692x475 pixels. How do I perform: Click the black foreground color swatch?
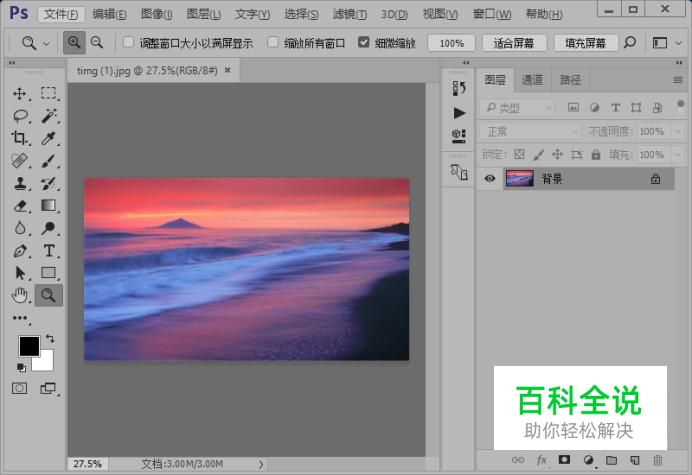29,346
